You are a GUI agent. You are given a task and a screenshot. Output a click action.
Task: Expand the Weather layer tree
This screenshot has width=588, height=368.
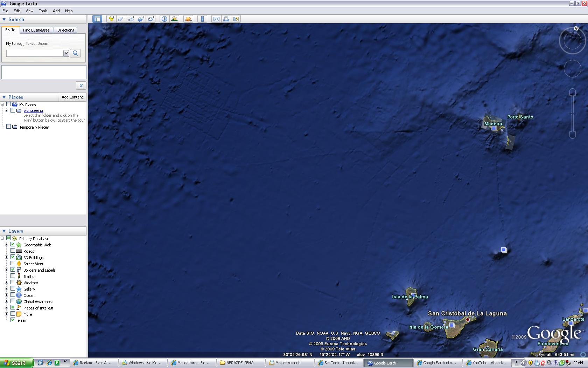(6, 282)
